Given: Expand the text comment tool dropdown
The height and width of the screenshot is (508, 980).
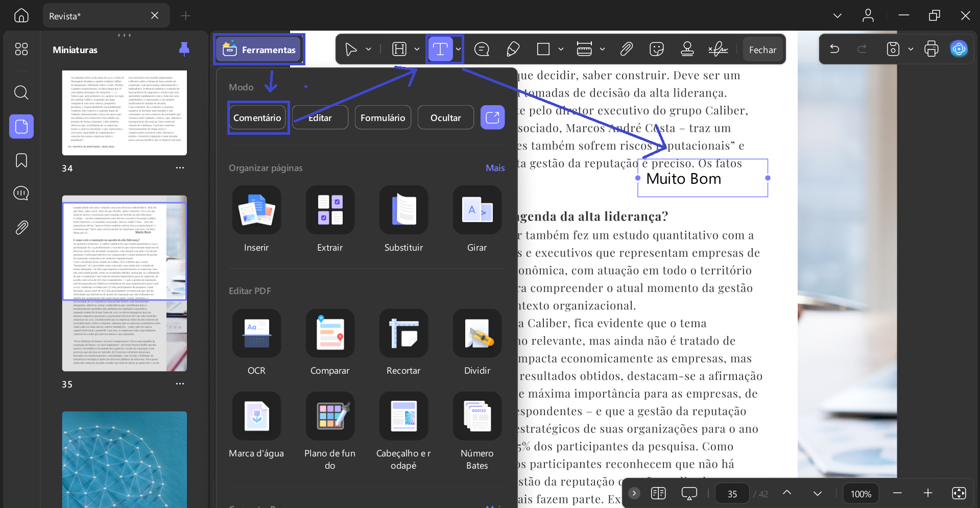Looking at the screenshot, I should [458, 50].
